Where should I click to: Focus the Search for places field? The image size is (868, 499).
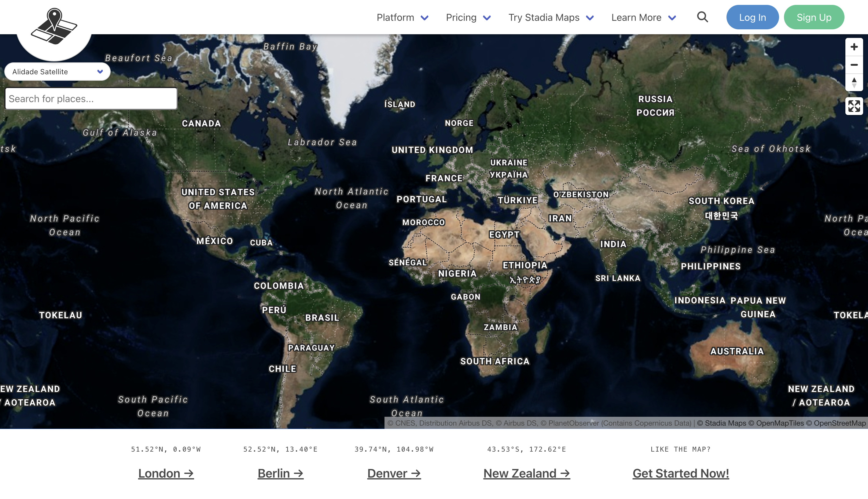(91, 99)
